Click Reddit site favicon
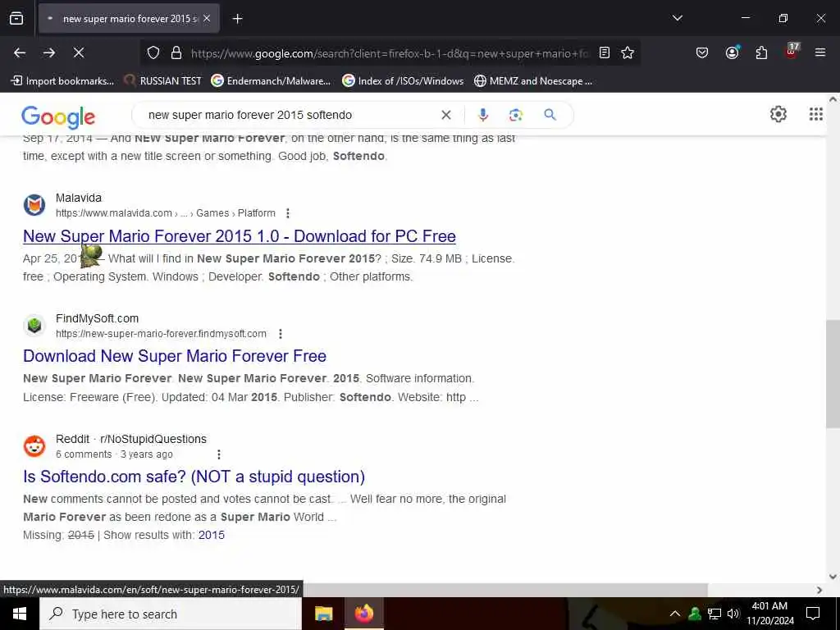The image size is (840, 630). [34, 446]
